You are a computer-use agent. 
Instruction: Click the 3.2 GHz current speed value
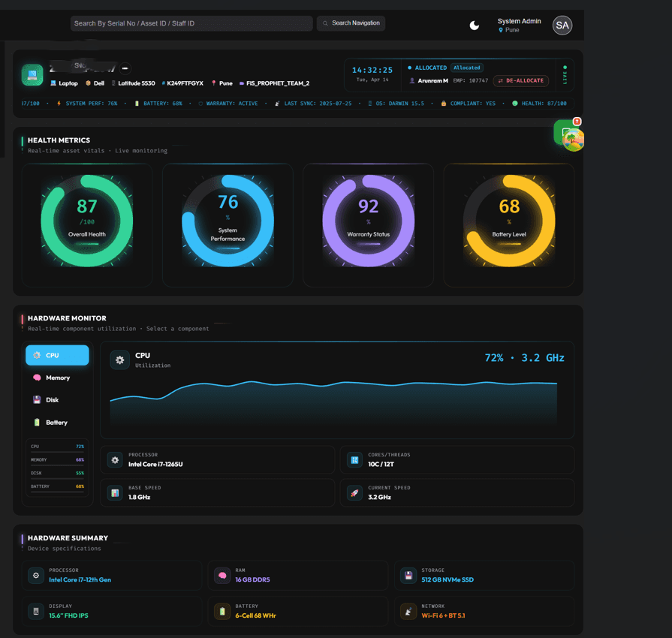[x=380, y=497]
